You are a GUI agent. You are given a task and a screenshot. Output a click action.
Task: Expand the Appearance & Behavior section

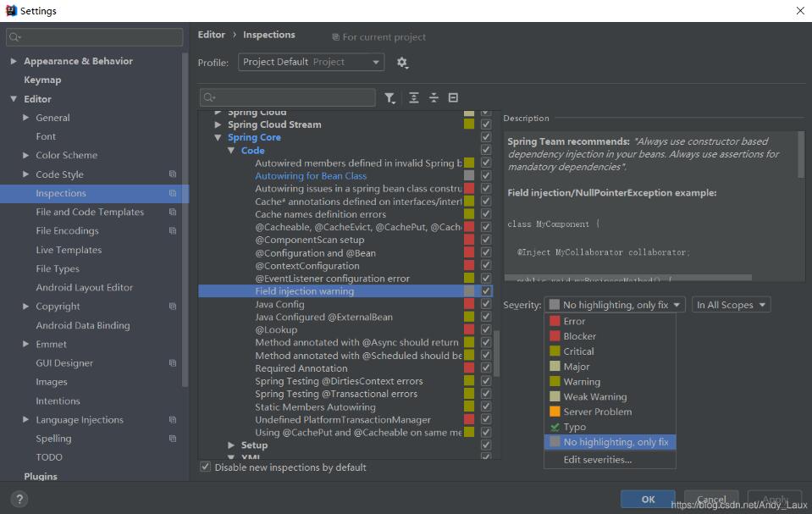click(x=14, y=61)
